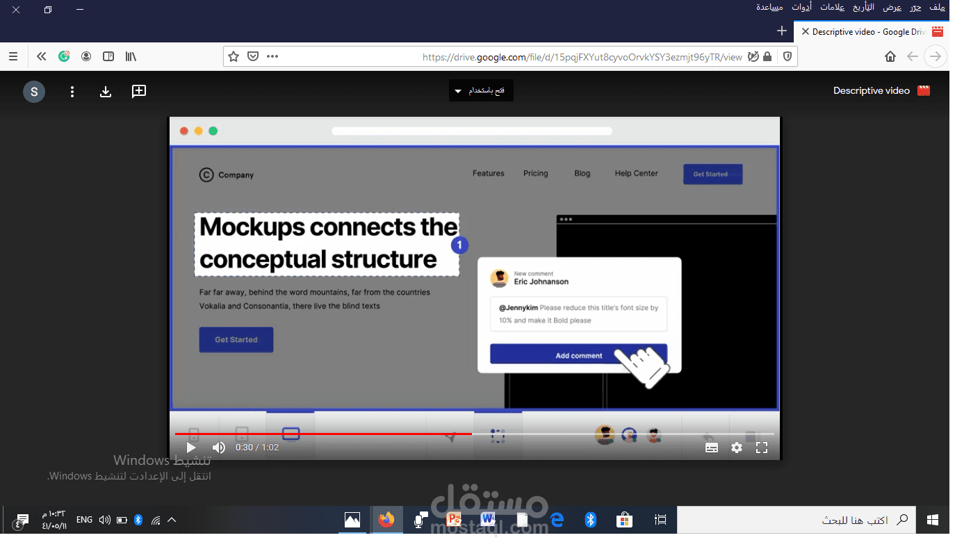Navigate back with the left arrow
Viewport: 980px width, 549px height.
click(913, 56)
